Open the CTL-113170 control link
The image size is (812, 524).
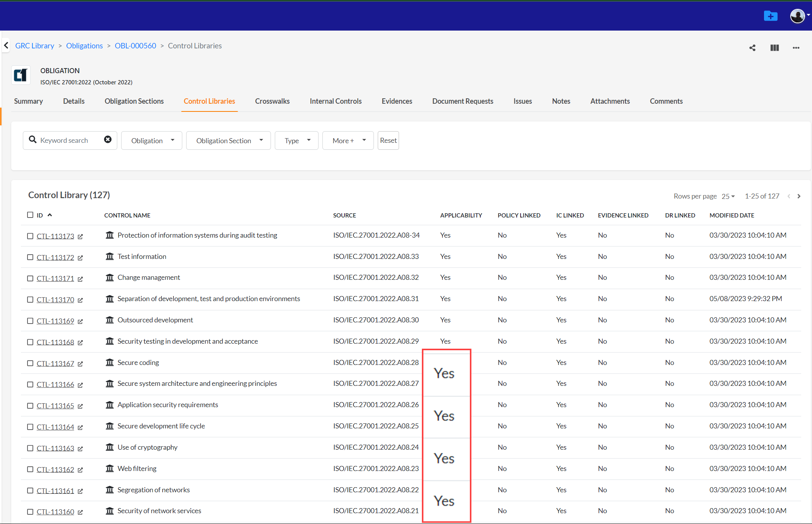click(55, 300)
